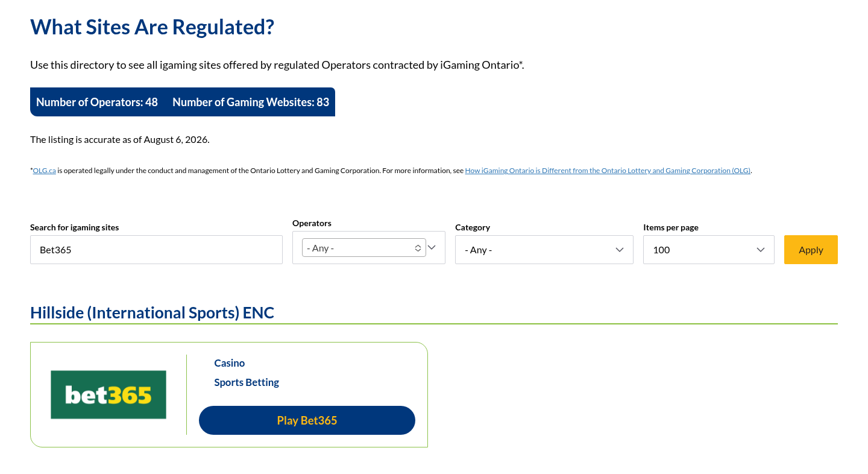
Task: Open the OLG.ca link
Action: tap(45, 171)
